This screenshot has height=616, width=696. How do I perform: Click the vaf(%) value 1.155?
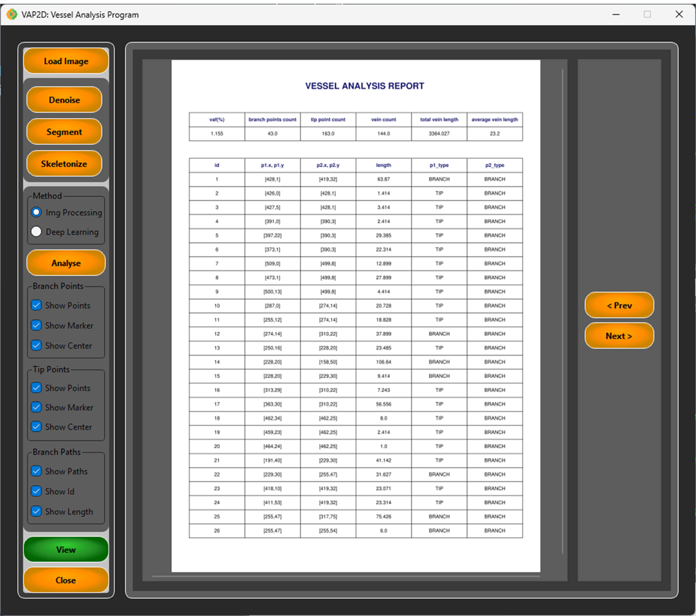pos(217,133)
